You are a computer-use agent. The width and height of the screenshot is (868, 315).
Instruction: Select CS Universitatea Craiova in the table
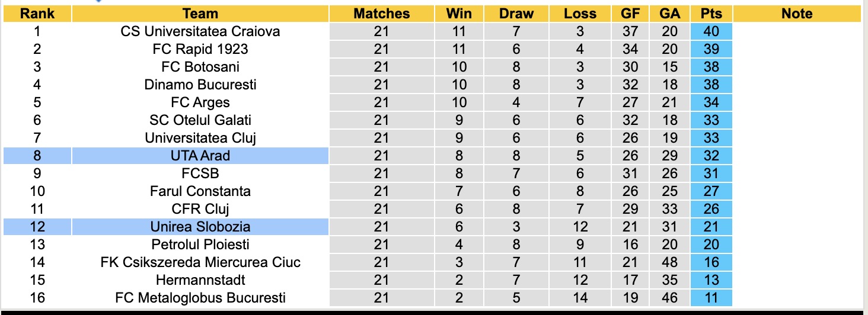point(200,31)
